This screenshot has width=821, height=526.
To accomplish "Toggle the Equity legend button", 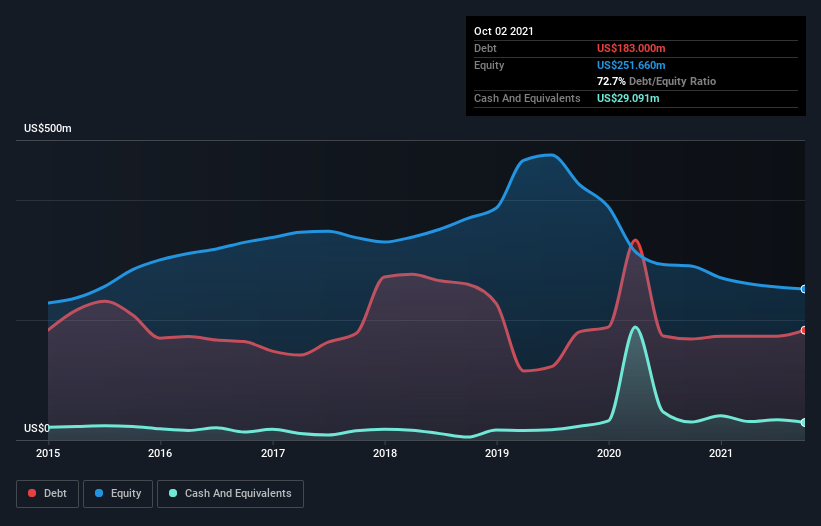I will click(x=118, y=494).
